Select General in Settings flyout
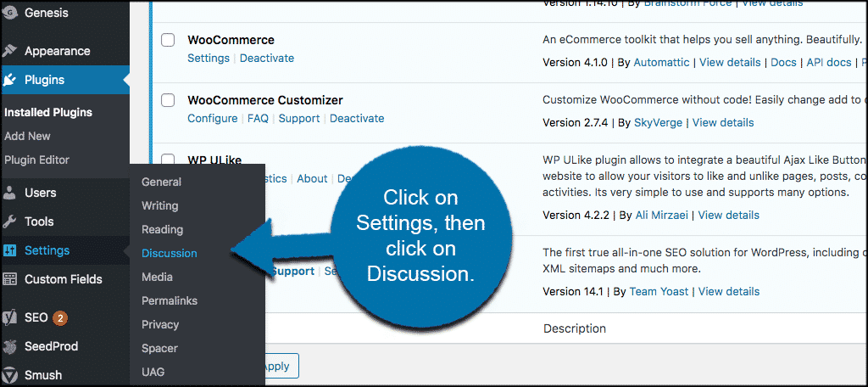The width and height of the screenshot is (868, 387). pos(161,182)
